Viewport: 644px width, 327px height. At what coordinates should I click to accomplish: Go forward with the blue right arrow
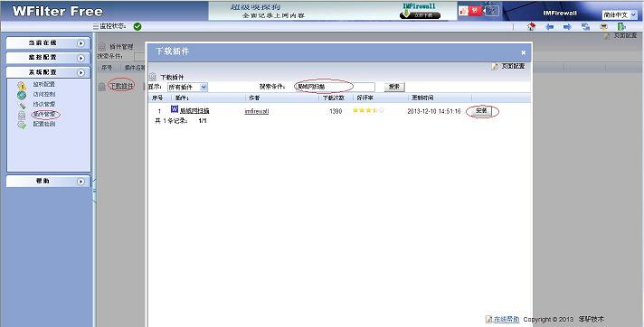pyautogui.click(x=567, y=27)
